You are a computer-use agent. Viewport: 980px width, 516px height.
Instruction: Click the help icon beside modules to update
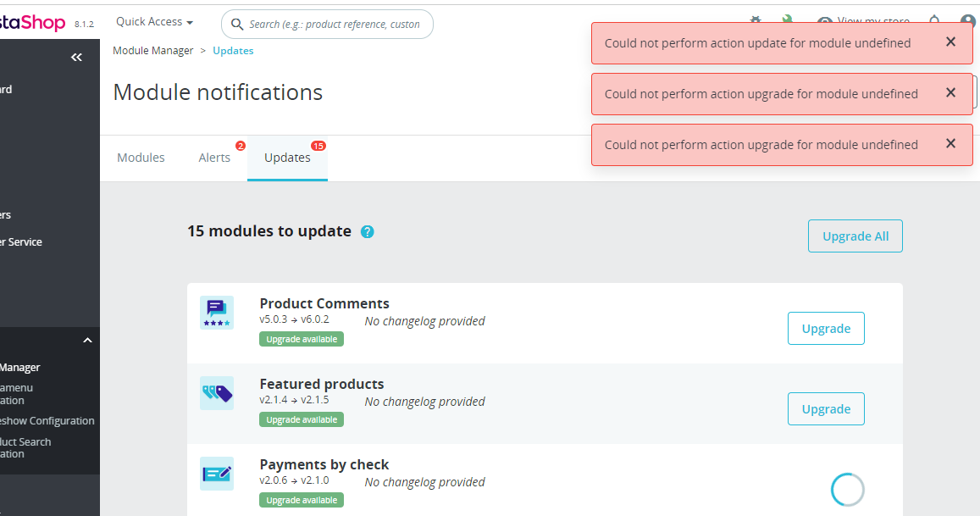[x=367, y=231]
